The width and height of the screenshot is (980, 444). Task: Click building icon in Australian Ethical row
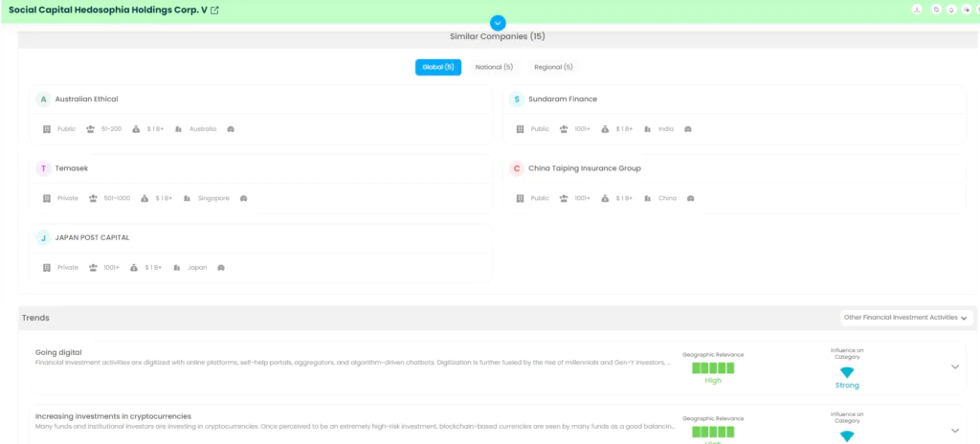[x=46, y=129]
